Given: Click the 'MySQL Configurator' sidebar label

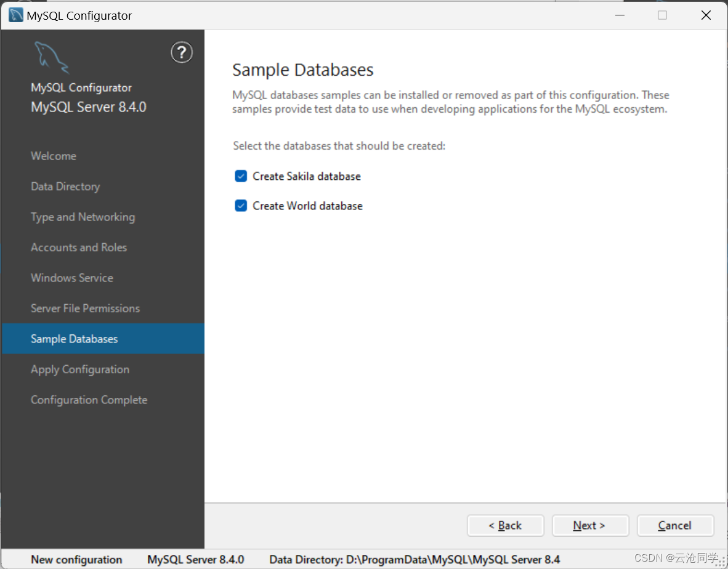Looking at the screenshot, I should click(x=81, y=87).
